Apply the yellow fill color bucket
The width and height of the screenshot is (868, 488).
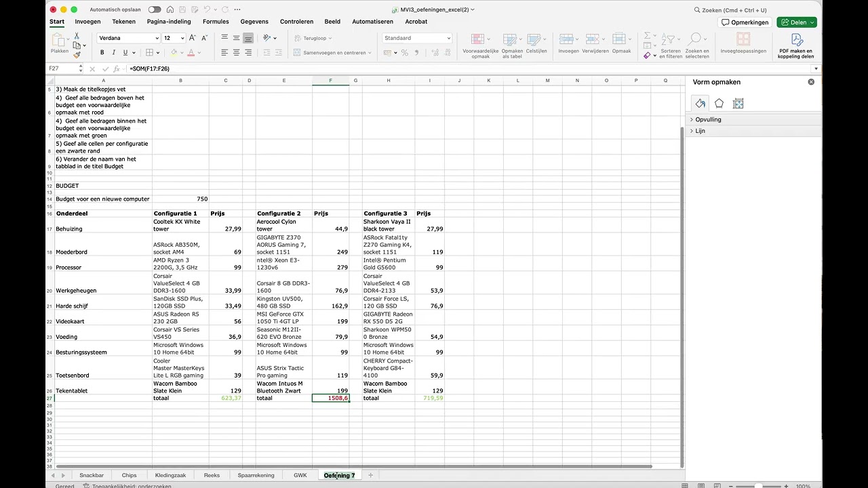point(174,52)
